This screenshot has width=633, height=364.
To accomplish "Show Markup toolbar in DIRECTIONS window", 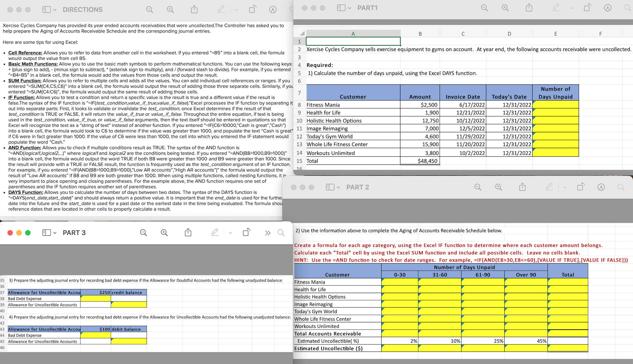I will tap(273, 9).
